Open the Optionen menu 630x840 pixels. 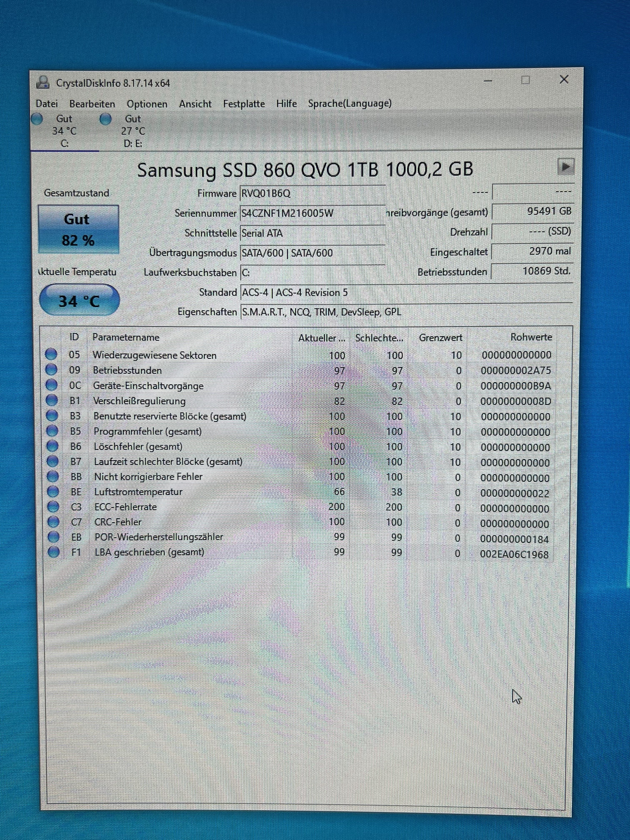147,104
